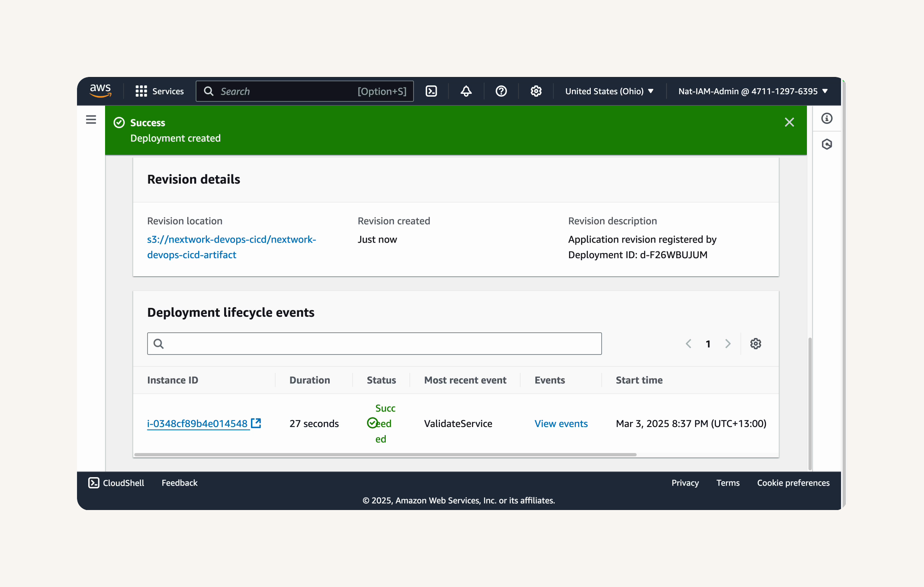
Task: Open Cookie preferences in footer
Action: coord(793,483)
